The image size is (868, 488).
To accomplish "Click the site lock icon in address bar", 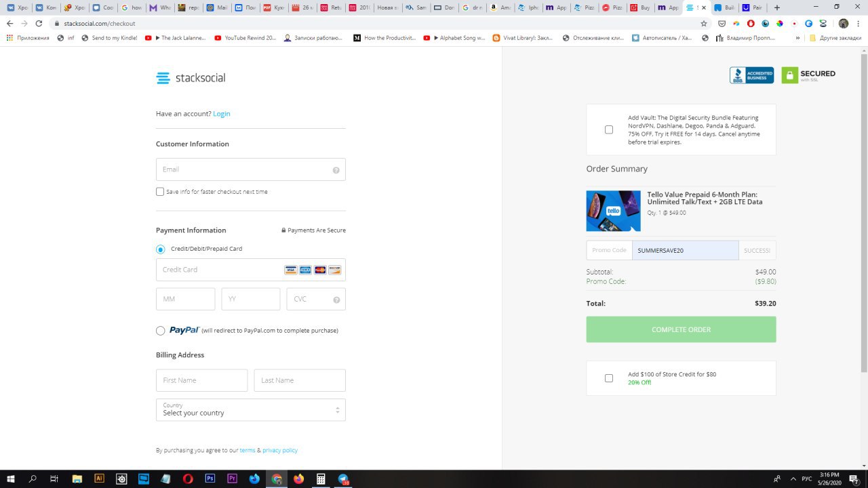I will pyautogui.click(x=58, y=23).
